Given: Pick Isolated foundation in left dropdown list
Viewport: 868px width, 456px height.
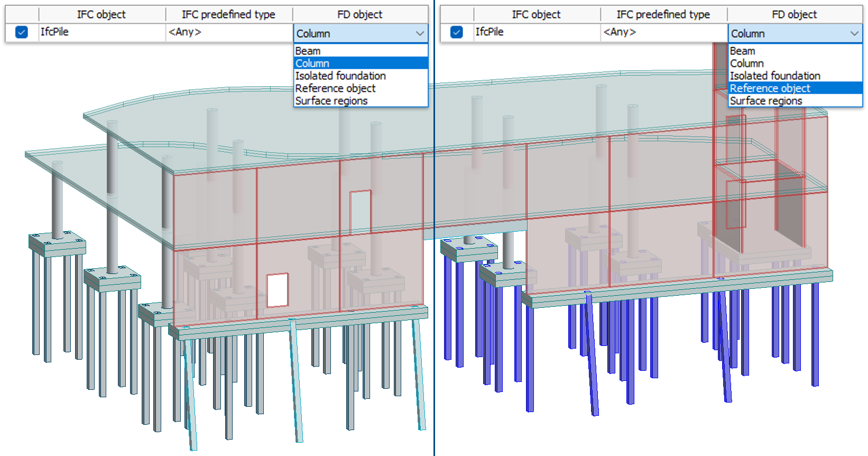Looking at the screenshot, I should pyautogui.click(x=340, y=76).
